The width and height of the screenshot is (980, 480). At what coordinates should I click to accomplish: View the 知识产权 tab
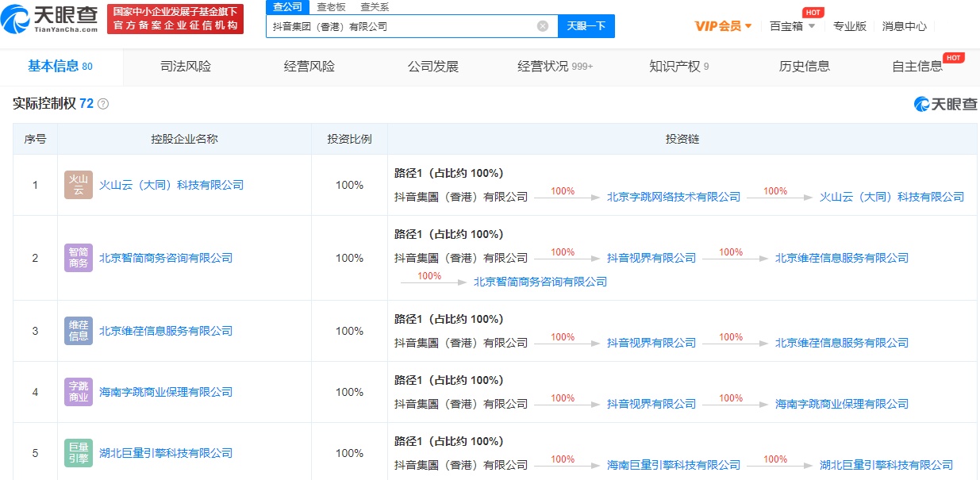[679, 67]
